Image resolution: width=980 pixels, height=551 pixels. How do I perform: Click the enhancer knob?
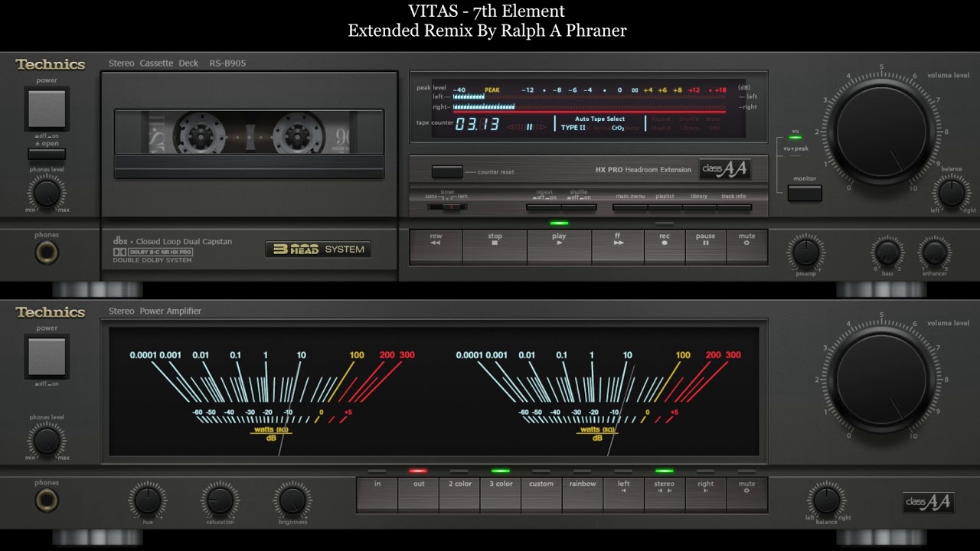pos(934,253)
